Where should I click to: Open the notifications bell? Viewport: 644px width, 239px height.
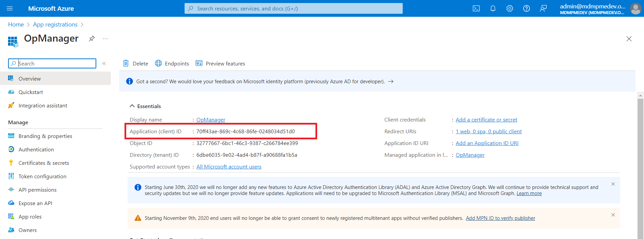(x=493, y=8)
